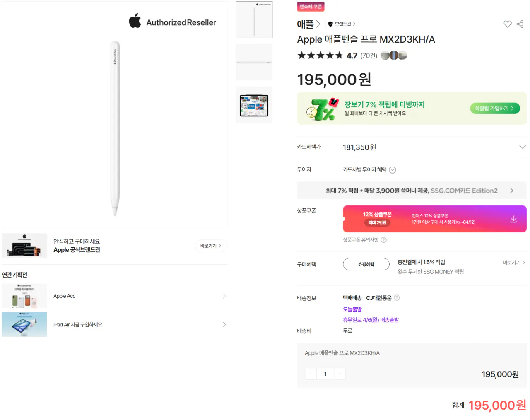Screen dimensions: 530x420
Task: Click the 바로가기 link for Apple 공식브랜드관
Action: pyautogui.click(x=211, y=246)
